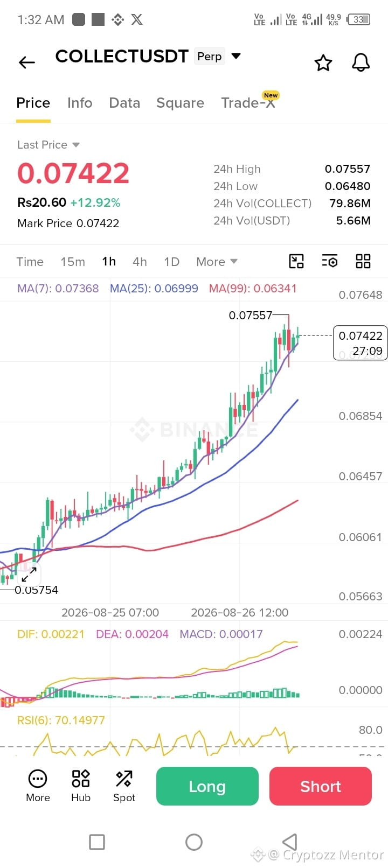388x868 pixels.
Task: Open the More menu at bottom
Action: pyautogui.click(x=38, y=786)
